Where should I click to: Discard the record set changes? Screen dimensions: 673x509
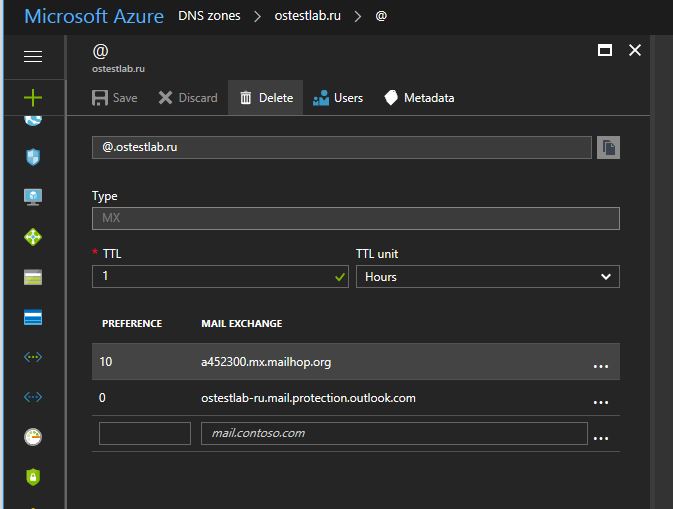188,98
